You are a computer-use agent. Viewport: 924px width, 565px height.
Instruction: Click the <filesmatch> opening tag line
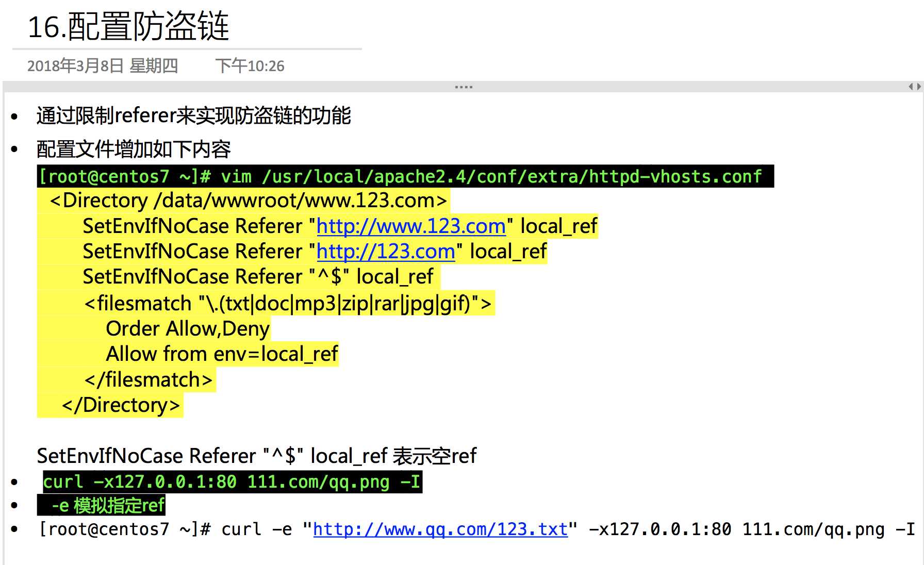click(x=288, y=303)
